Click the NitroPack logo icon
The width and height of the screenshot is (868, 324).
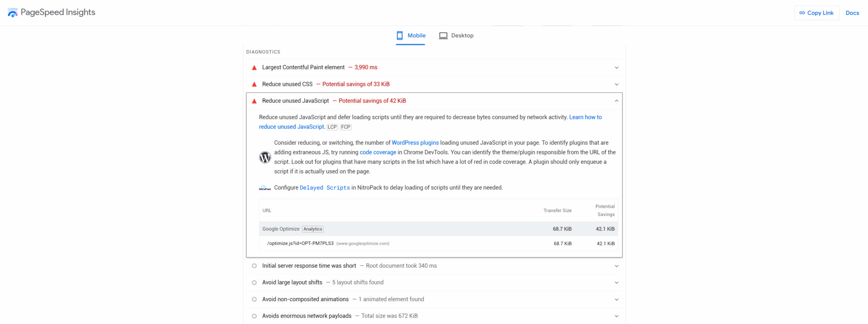pos(265,188)
